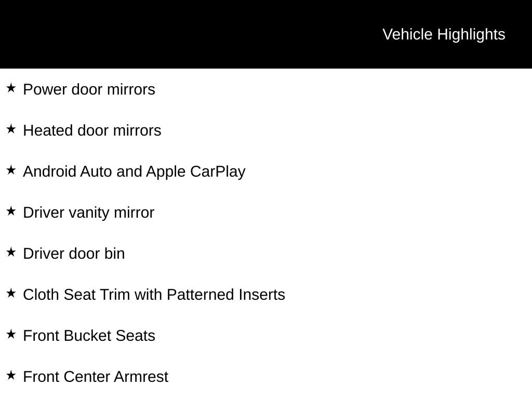Select the Power door mirrors text
The width and height of the screenshot is (532, 399).
[x=89, y=89]
